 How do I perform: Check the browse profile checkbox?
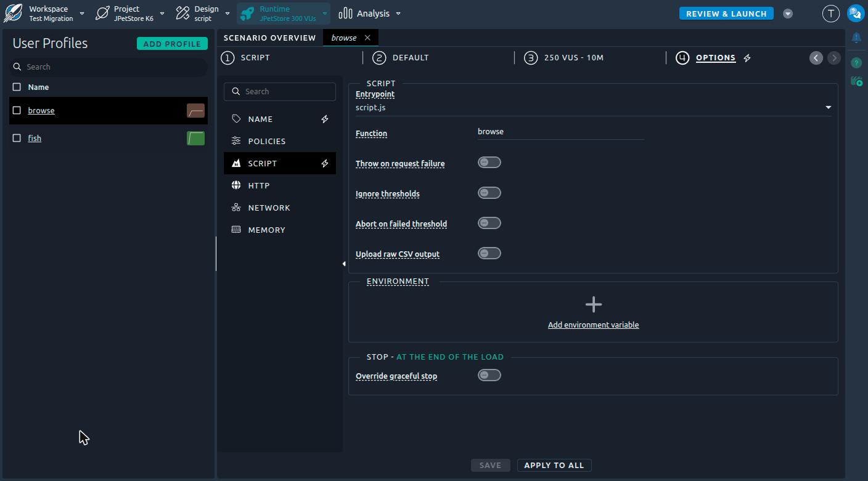[17, 110]
